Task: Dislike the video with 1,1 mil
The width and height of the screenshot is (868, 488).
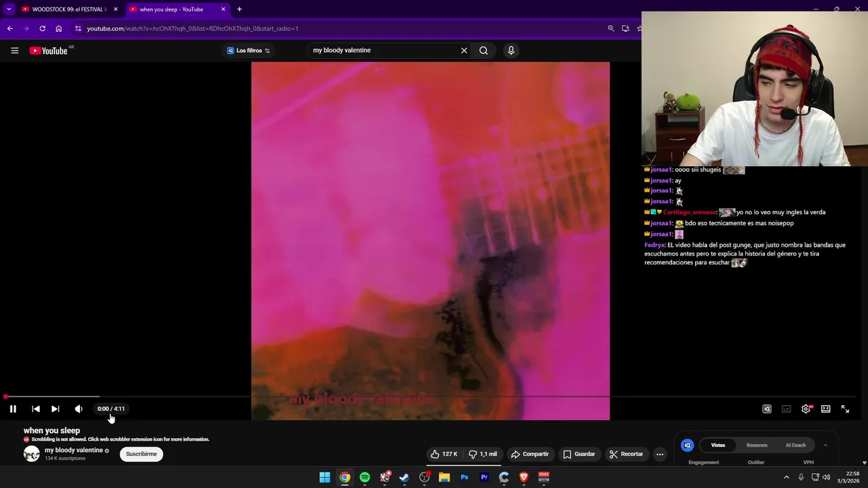Action: tap(483, 454)
